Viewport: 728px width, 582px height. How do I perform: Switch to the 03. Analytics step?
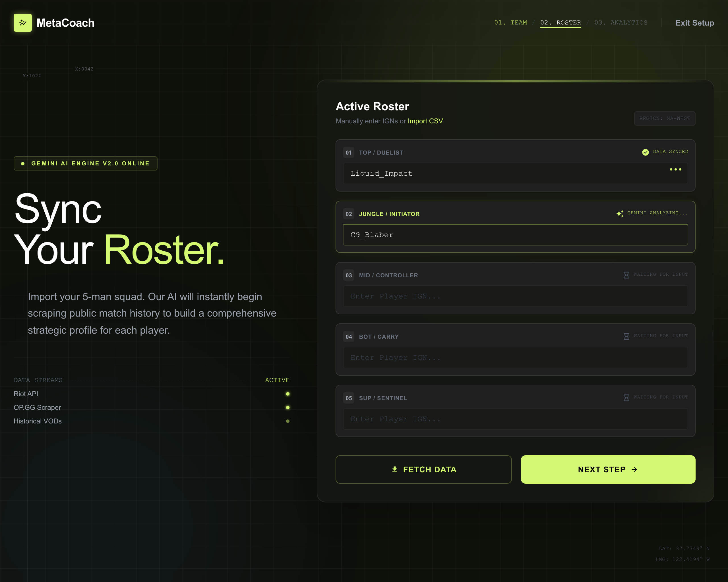621,23
